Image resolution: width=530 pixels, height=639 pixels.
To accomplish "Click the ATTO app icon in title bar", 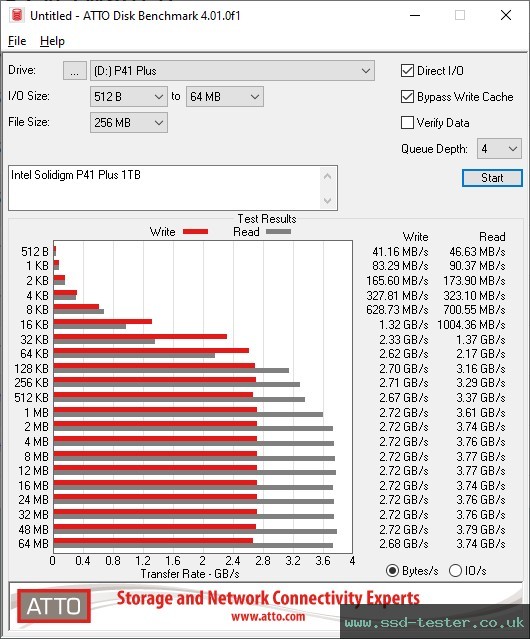I will tap(16, 15).
